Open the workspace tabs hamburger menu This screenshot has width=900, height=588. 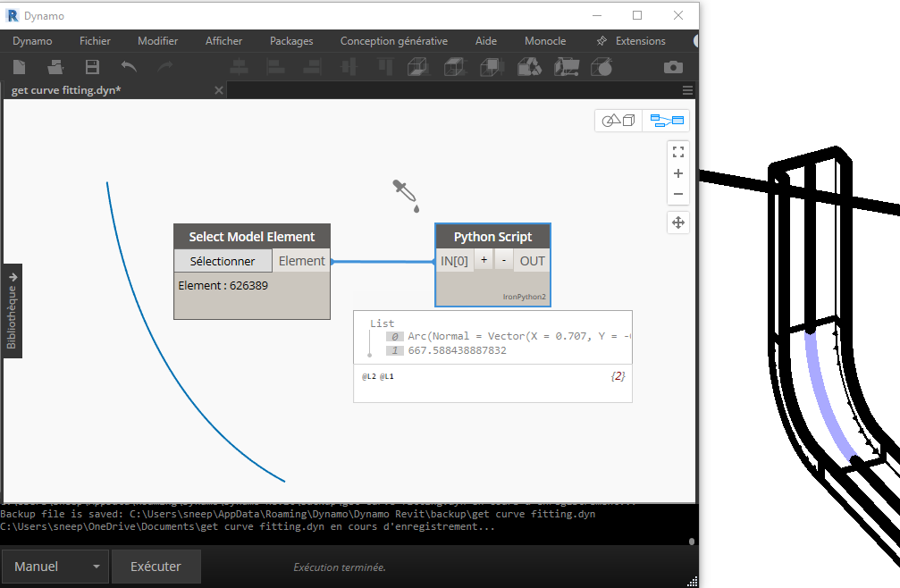coord(687,90)
